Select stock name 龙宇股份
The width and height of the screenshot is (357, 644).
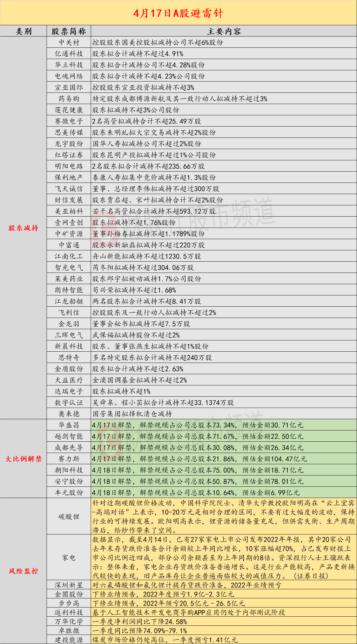pyautogui.click(x=69, y=144)
